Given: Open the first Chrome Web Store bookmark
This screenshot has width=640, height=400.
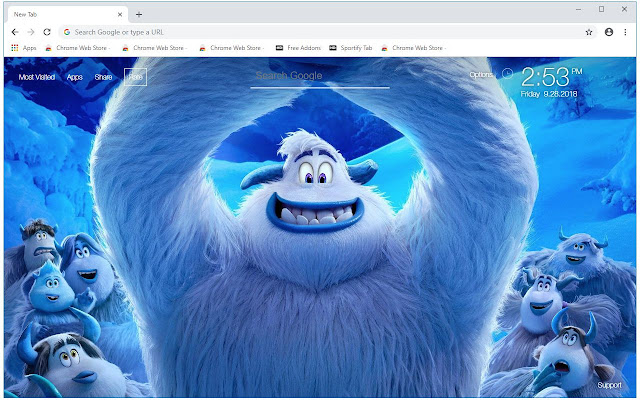Looking at the screenshot, I should coord(78,48).
